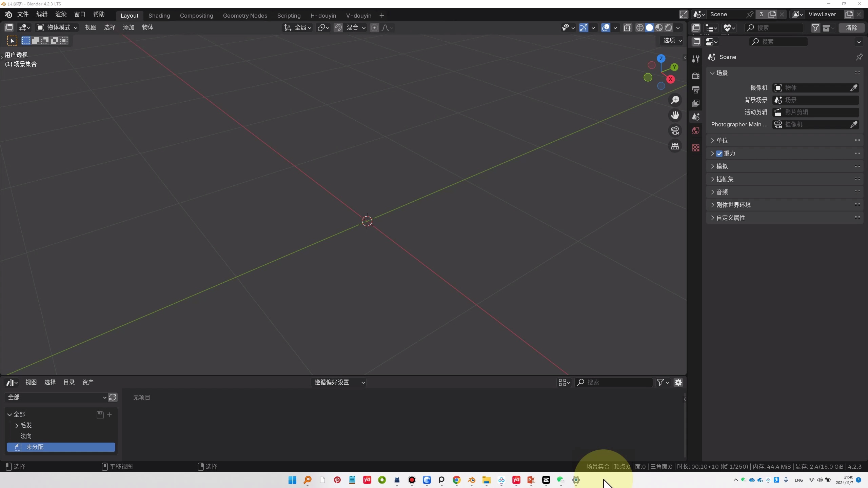Toggle proportional editing button
Screen dimensions: 868x488
tap(374, 28)
